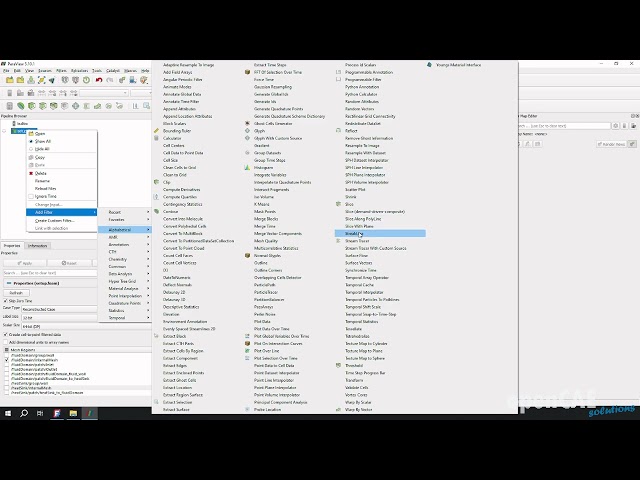
Task: Click the Redo arrow icon
Action: pos(109,80)
